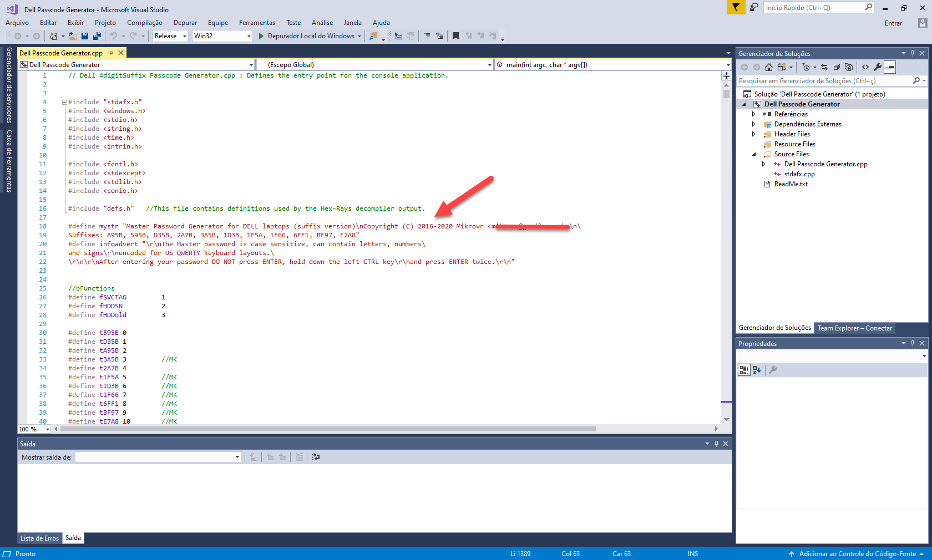Open the Depurar menu

185,23
